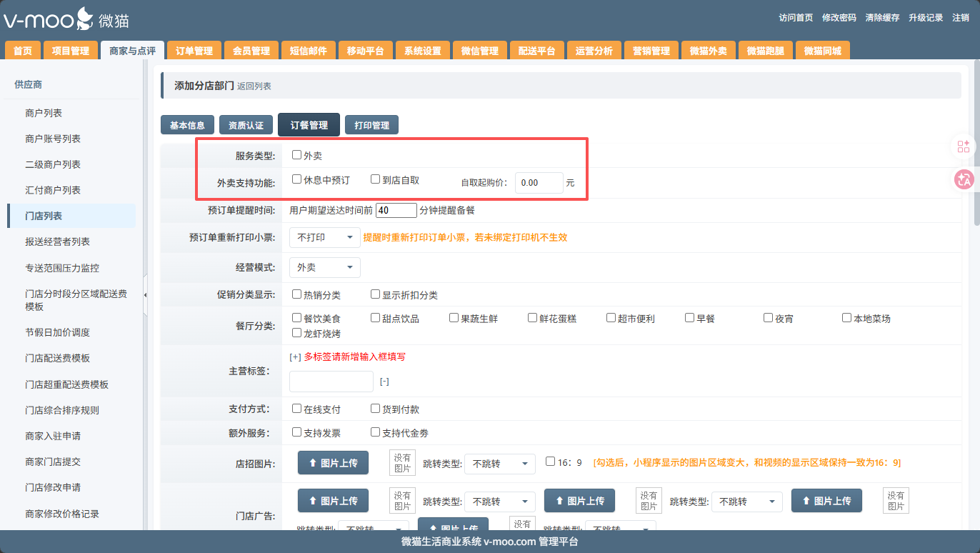Click the 返回列表 link
The image size is (980, 553).
[x=254, y=86]
